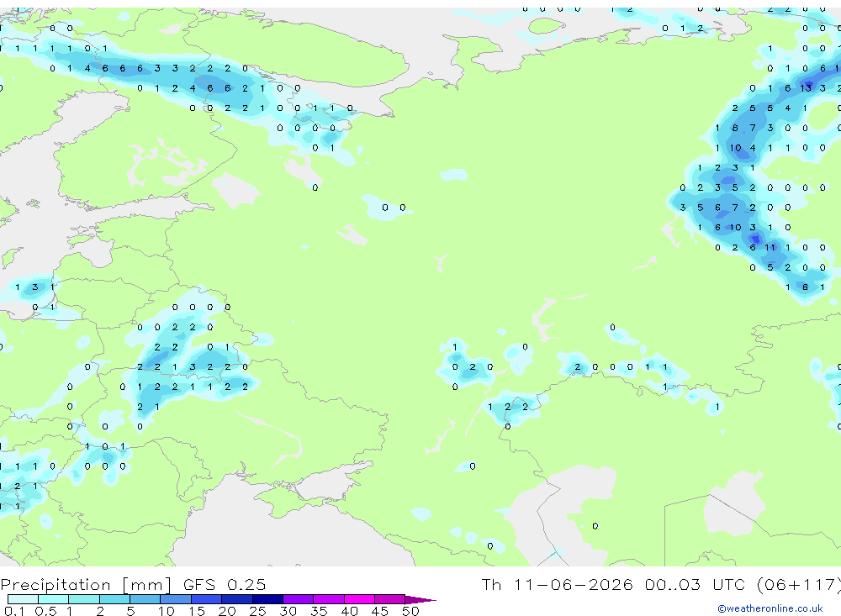Click the legend label "0.1"
The width and height of the screenshot is (841, 616).
tap(14, 611)
